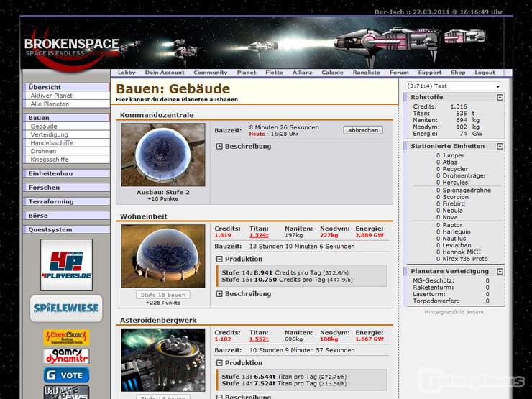This screenshot has width=532, height=399.
Task: Open the Flotte menu
Action: pyautogui.click(x=274, y=73)
